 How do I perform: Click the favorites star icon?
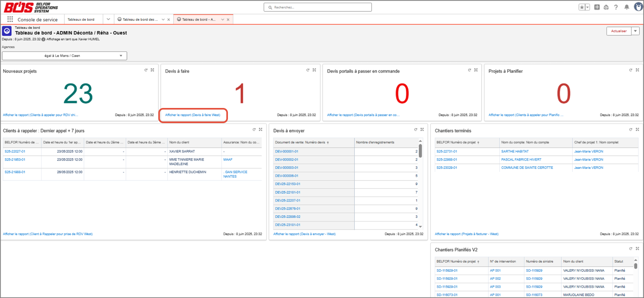[582, 7]
